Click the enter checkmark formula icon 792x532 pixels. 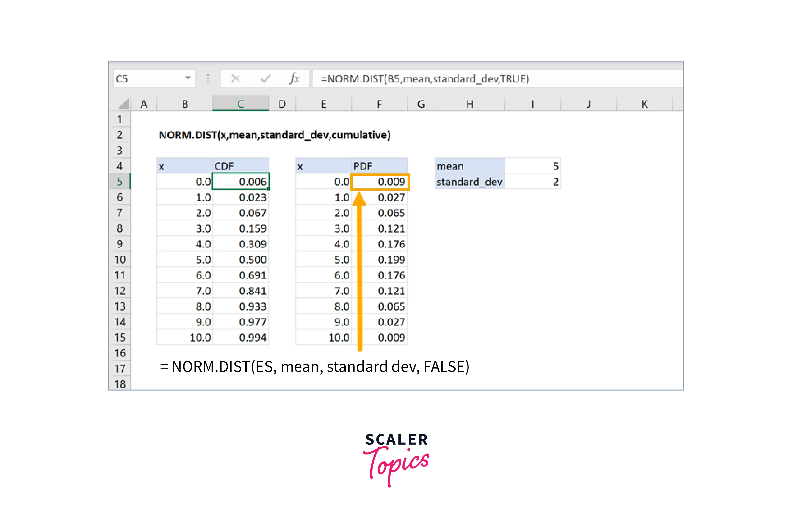(265, 79)
